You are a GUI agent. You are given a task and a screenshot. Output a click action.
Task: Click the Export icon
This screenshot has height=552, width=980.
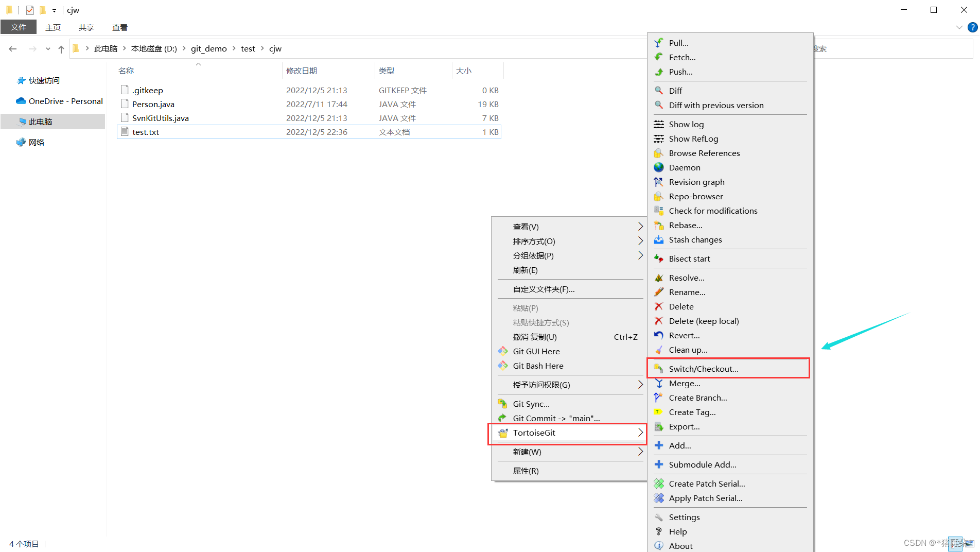click(659, 426)
